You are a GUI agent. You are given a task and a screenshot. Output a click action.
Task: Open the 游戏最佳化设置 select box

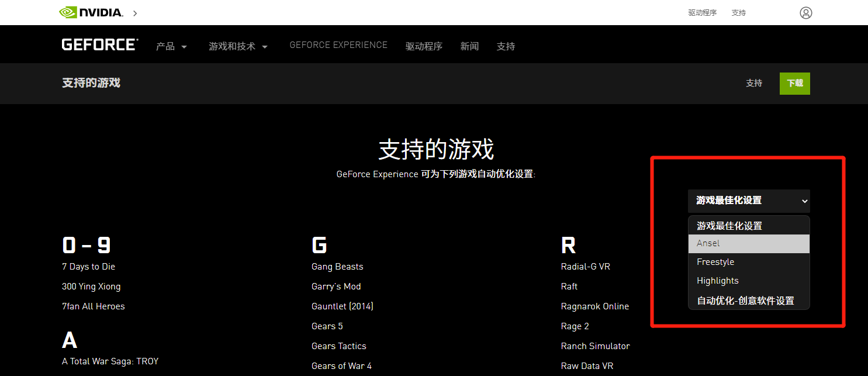[x=749, y=201]
